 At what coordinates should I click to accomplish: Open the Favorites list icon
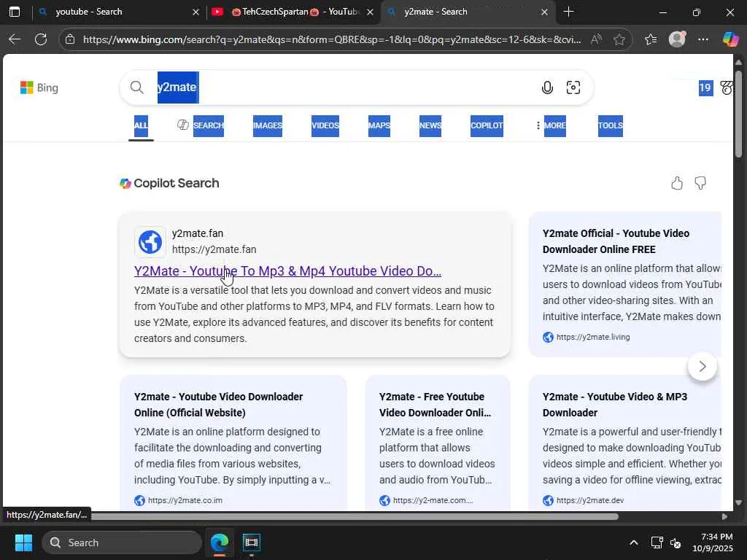[651, 39]
